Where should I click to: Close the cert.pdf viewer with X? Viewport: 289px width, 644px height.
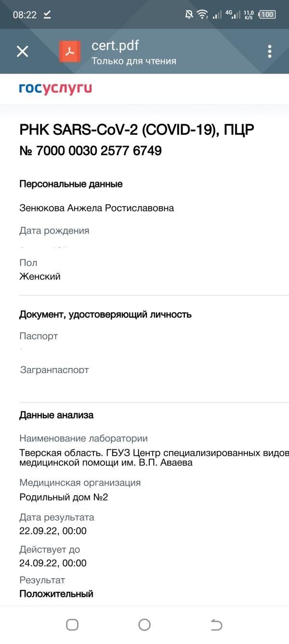[23, 52]
